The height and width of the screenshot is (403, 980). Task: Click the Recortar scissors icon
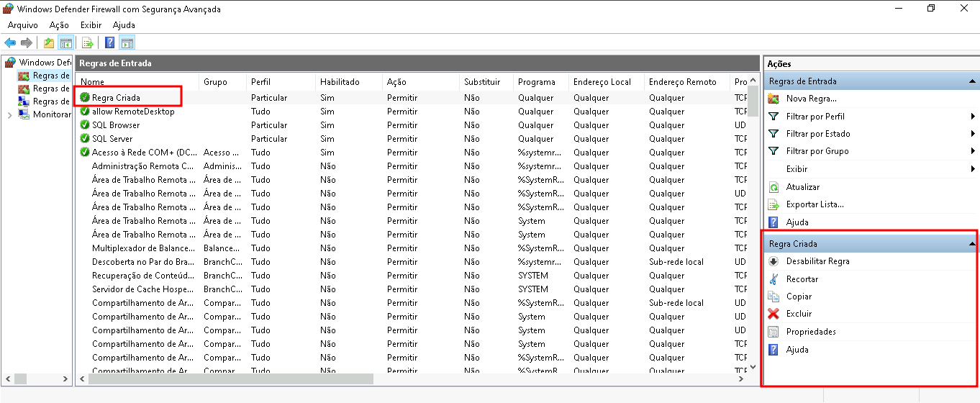tap(773, 279)
